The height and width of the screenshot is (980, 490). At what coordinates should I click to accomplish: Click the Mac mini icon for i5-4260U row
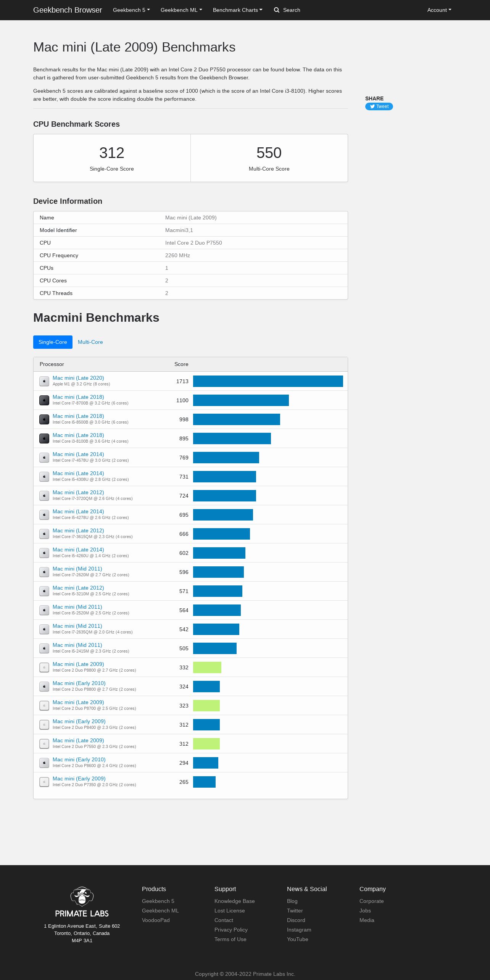pyautogui.click(x=44, y=553)
